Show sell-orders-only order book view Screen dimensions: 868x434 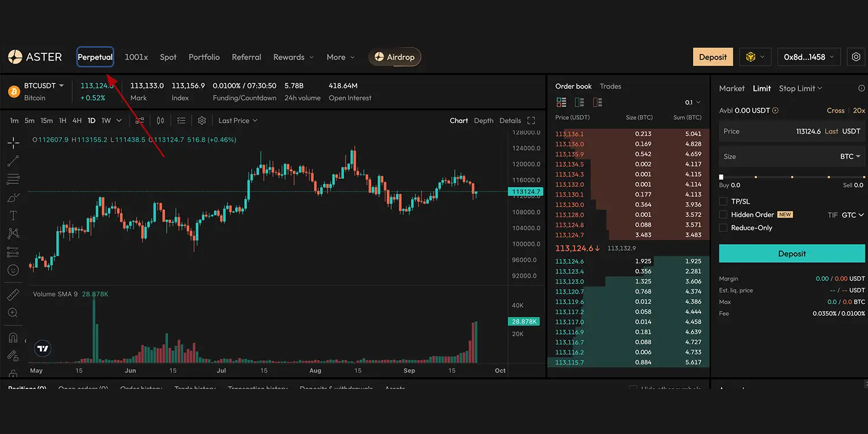[x=598, y=102]
